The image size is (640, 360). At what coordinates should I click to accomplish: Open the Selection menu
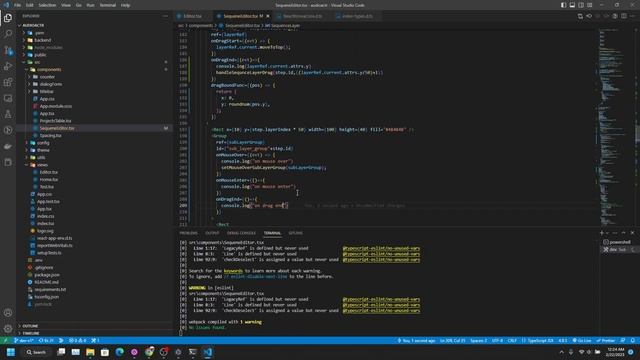pos(47,5)
